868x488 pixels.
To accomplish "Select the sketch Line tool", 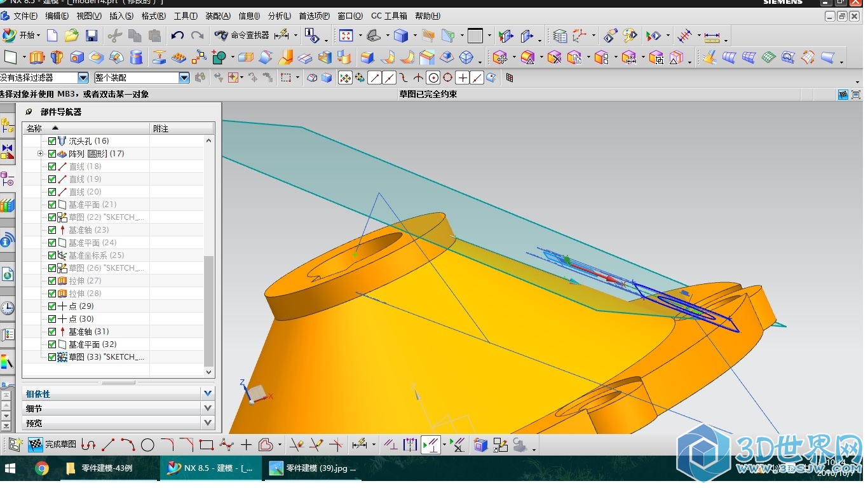I will [x=108, y=445].
